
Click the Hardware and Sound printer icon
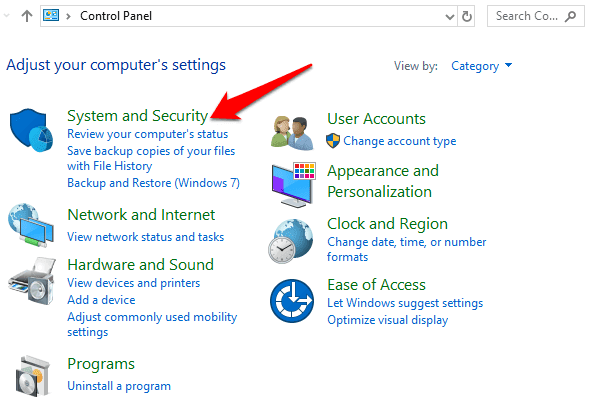click(x=32, y=281)
